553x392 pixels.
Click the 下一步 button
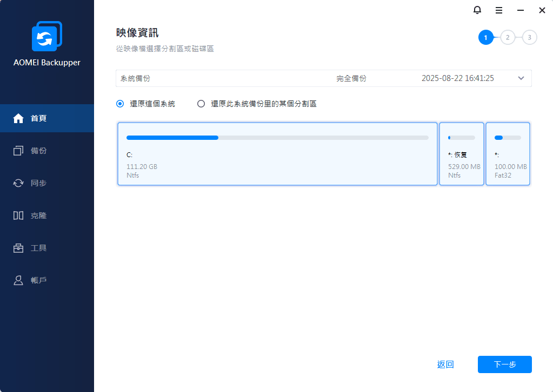coord(505,364)
